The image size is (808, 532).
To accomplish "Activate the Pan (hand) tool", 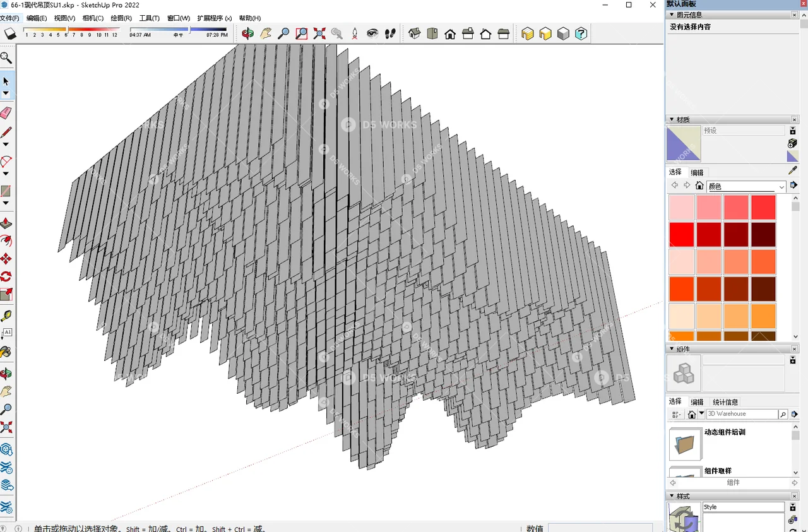I will 266,33.
